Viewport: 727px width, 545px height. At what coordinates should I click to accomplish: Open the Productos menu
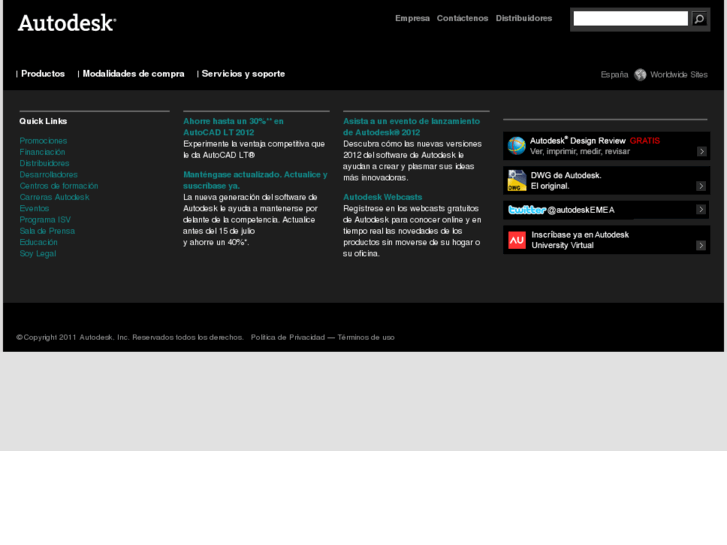[x=43, y=74]
